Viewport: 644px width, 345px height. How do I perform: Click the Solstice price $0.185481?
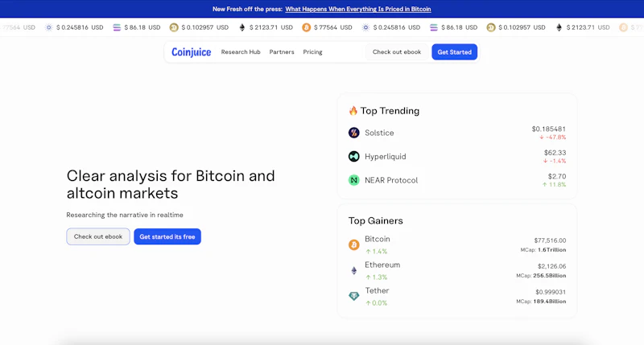point(549,129)
